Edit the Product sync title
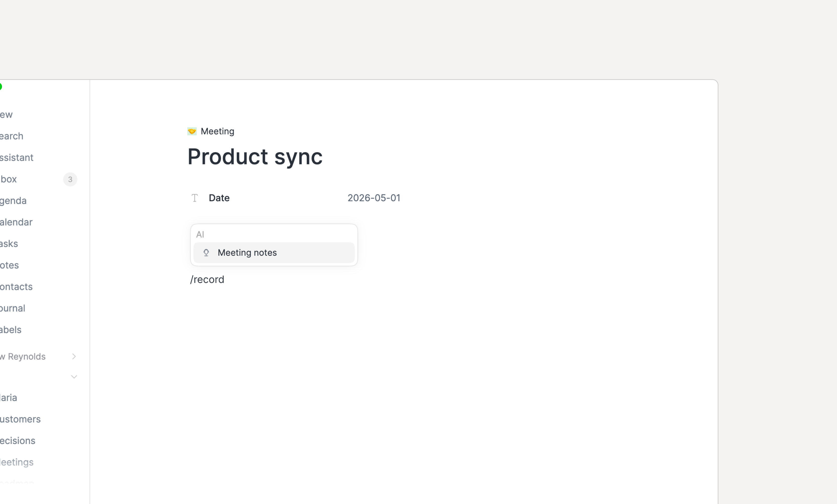This screenshot has width=837, height=504. 255,157
